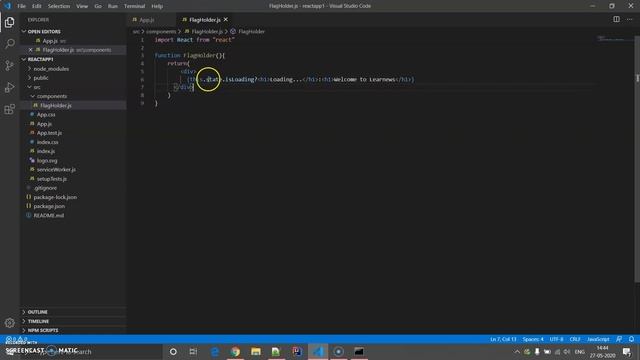640x360 pixels.
Task: Open the Manage gear settings
Action: (x=9, y=323)
